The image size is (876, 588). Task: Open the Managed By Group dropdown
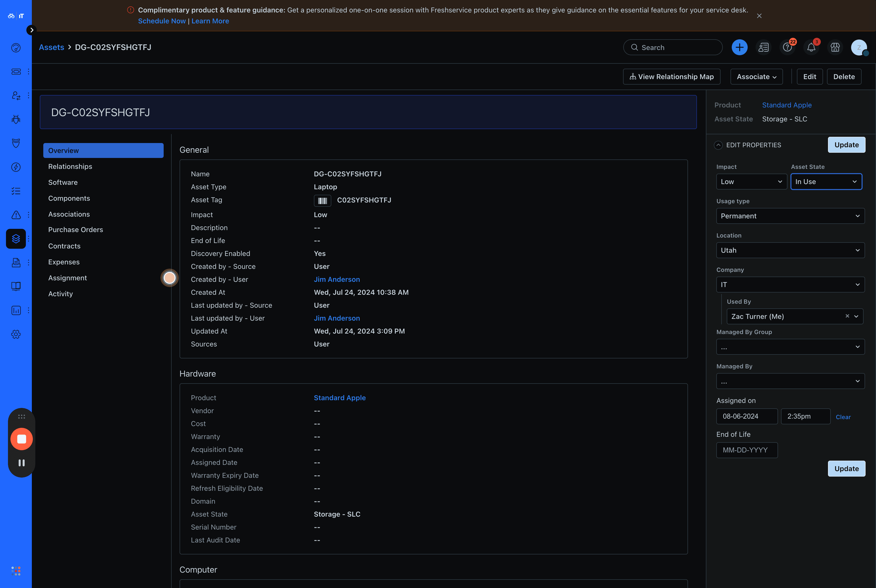pyautogui.click(x=790, y=347)
